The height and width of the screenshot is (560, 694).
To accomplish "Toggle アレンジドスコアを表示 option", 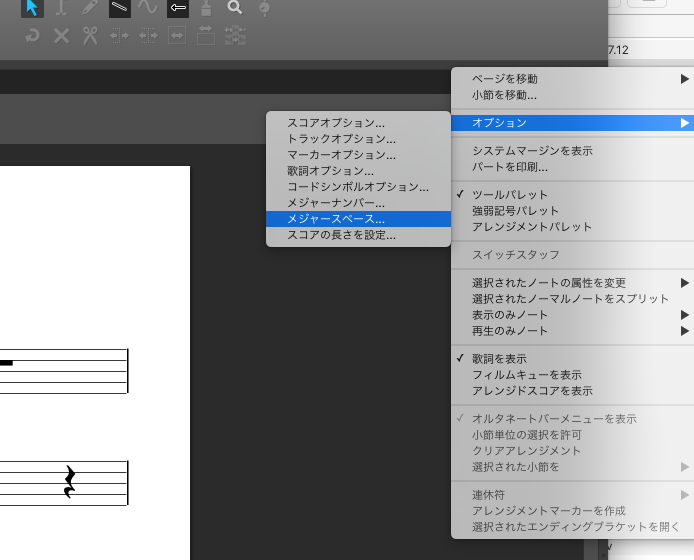I will (x=572, y=391).
